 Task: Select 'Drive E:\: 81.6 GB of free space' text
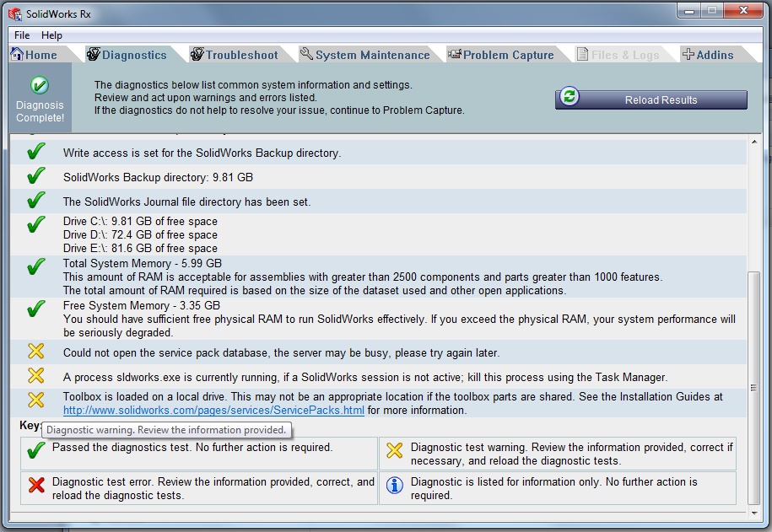click(140, 248)
